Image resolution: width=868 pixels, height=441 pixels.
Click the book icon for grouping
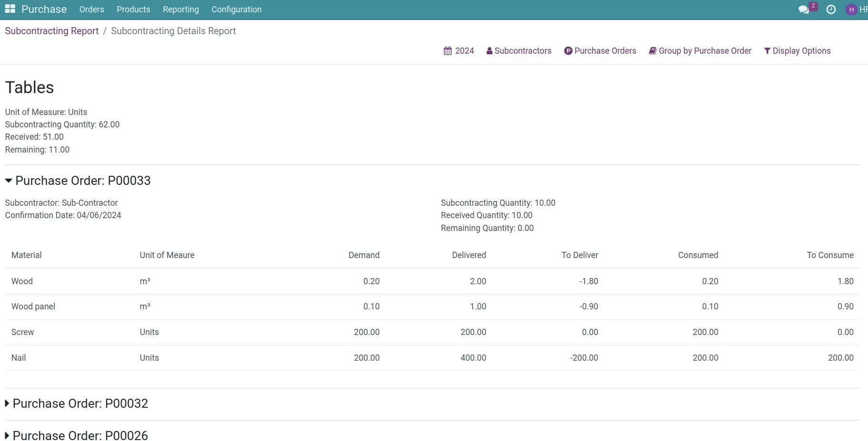tap(653, 51)
